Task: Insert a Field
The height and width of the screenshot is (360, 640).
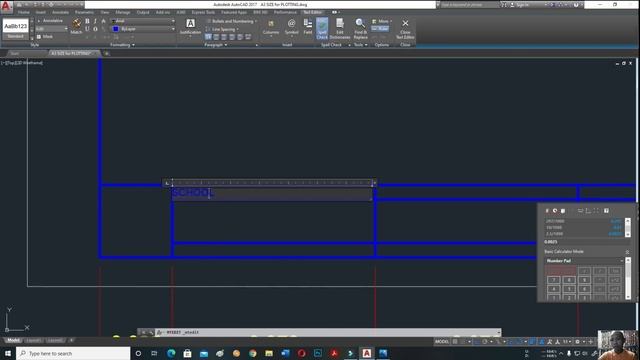Action: click(x=308, y=27)
